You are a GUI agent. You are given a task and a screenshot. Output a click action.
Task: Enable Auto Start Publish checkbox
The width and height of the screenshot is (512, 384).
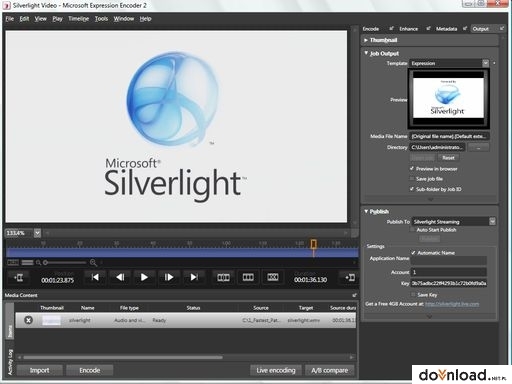pyautogui.click(x=413, y=230)
